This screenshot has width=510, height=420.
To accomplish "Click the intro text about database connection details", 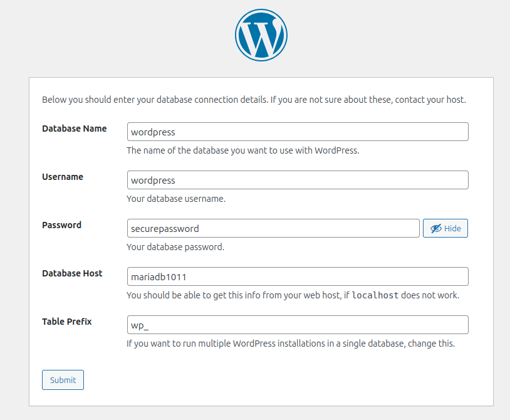I will pos(254,100).
